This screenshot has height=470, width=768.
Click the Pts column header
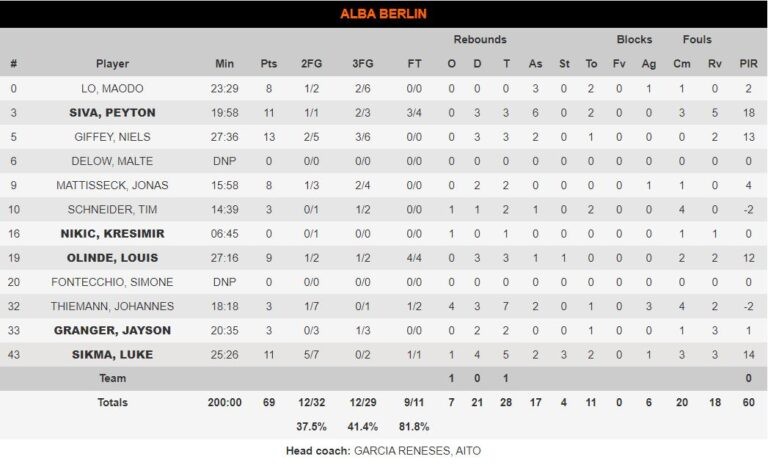tap(268, 64)
